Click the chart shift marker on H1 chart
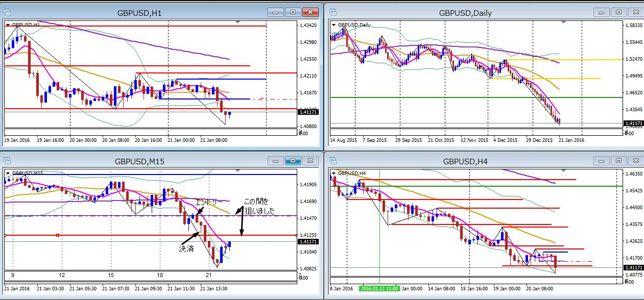This screenshot has width=644, height=300. tap(236, 22)
